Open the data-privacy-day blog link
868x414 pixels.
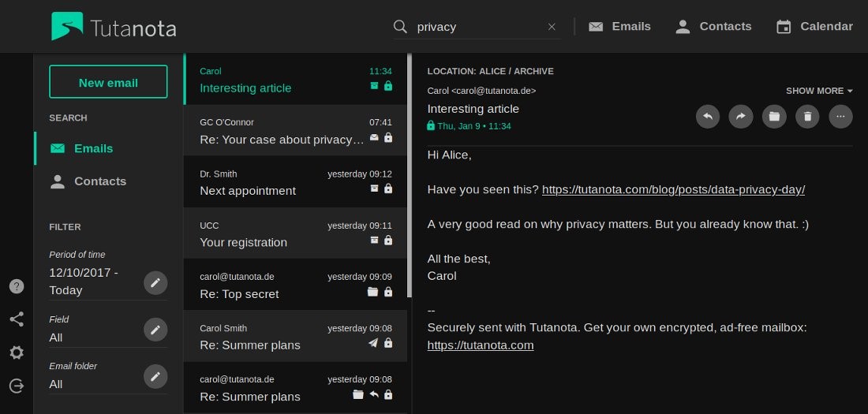[673, 189]
